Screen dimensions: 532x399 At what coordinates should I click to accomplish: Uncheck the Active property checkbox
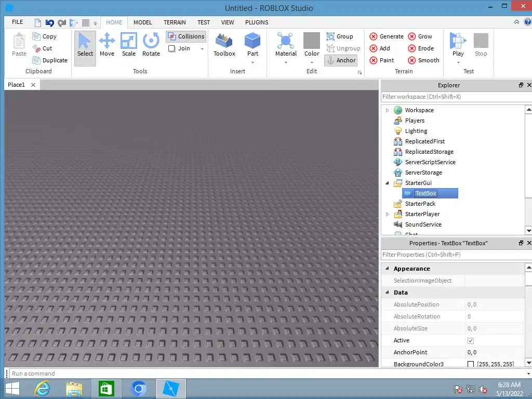point(471,341)
